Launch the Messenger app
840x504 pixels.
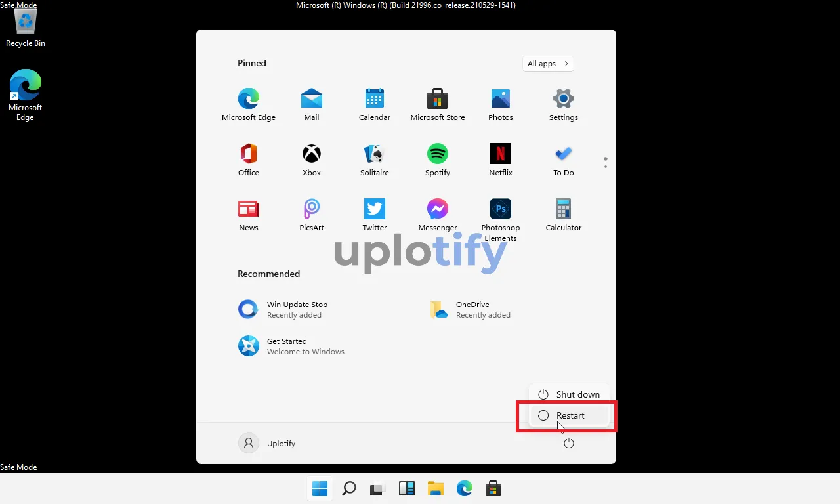pos(438,215)
